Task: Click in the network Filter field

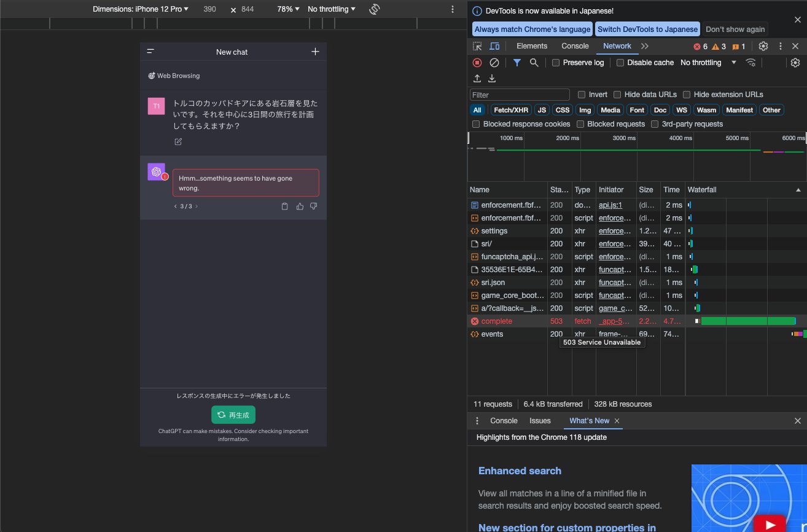Action: click(x=520, y=95)
